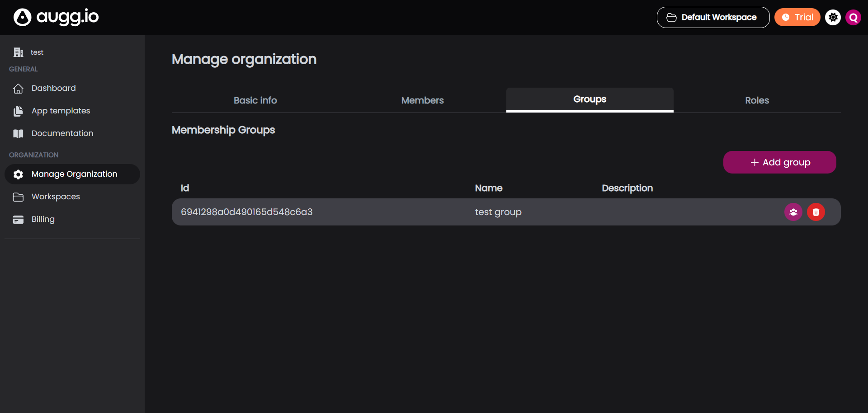
Task: Click the Workspaces folder icon
Action: (18, 197)
